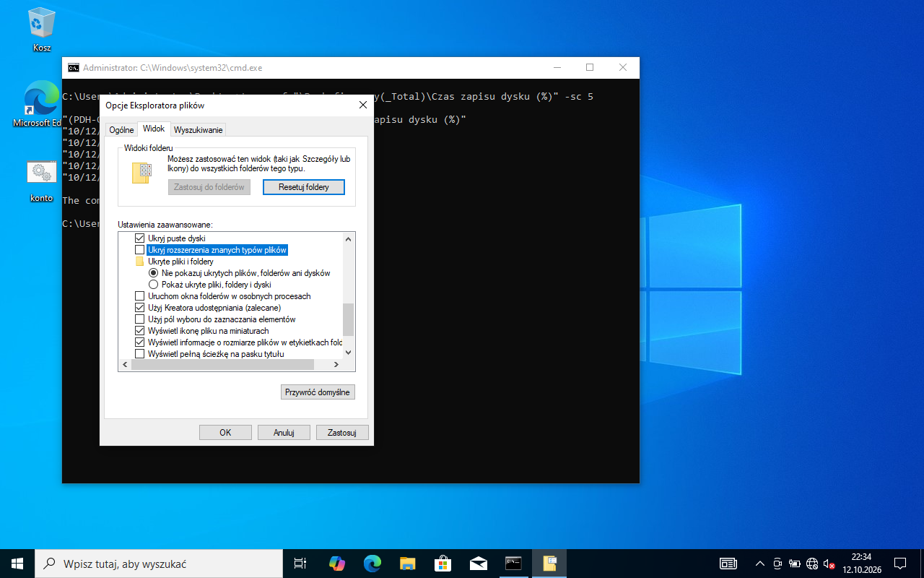This screenshot has width=924, height=578.
Task: Open the Mail app taskbar icon
Action: (x=478, y=564)
